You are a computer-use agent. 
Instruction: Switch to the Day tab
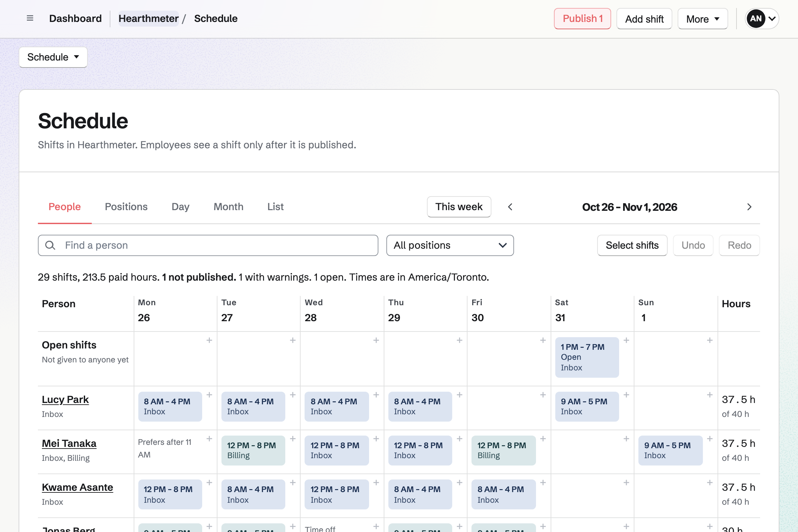point(181,207)
